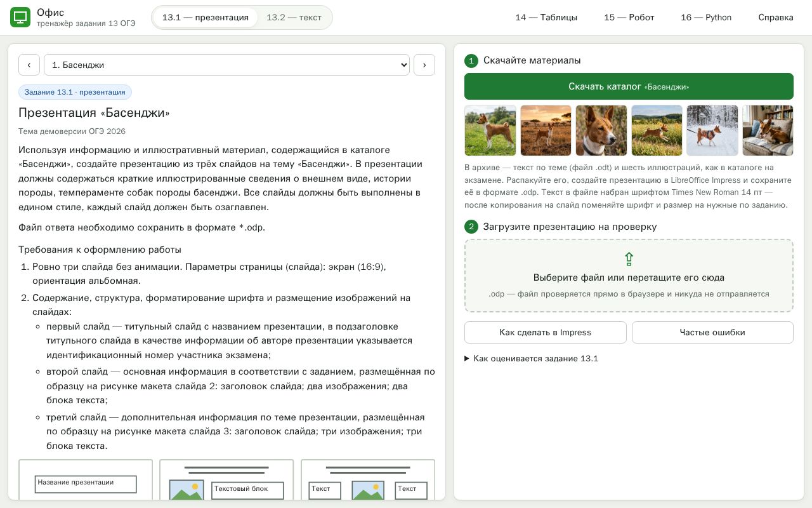Click the green Офис monitor logo icon
The height and width of the screenshot is (508, 812).
coord(20,18)
